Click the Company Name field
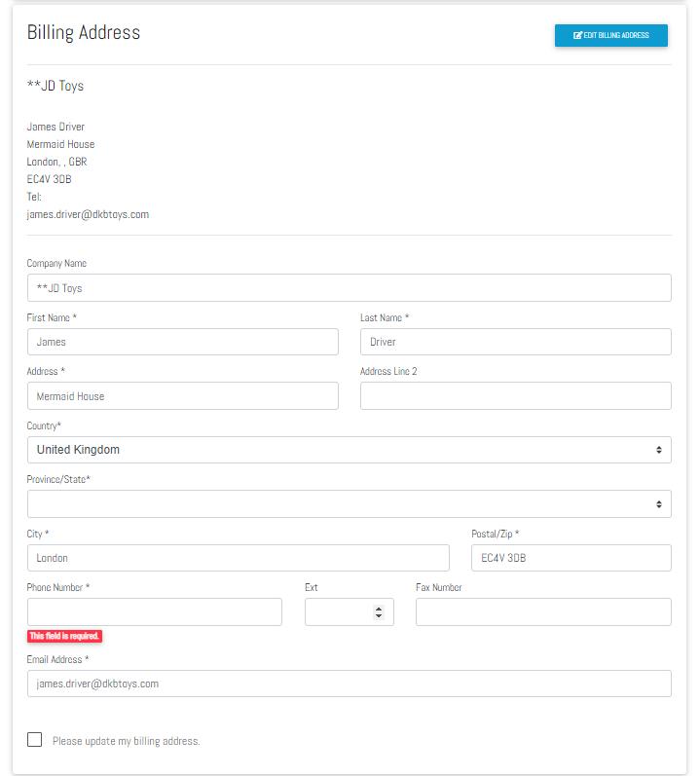Image resolution: width=700 pixels, height=776 pixels. pos(349,288)
